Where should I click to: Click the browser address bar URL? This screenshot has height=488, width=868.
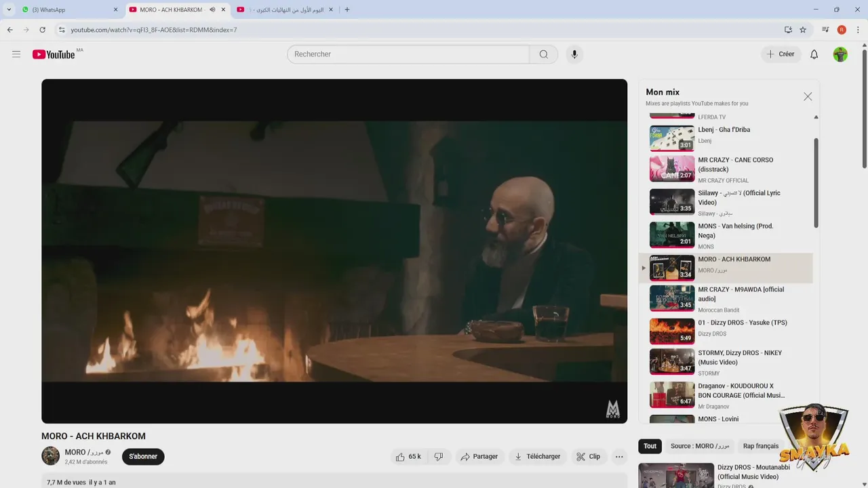(154, 30)
